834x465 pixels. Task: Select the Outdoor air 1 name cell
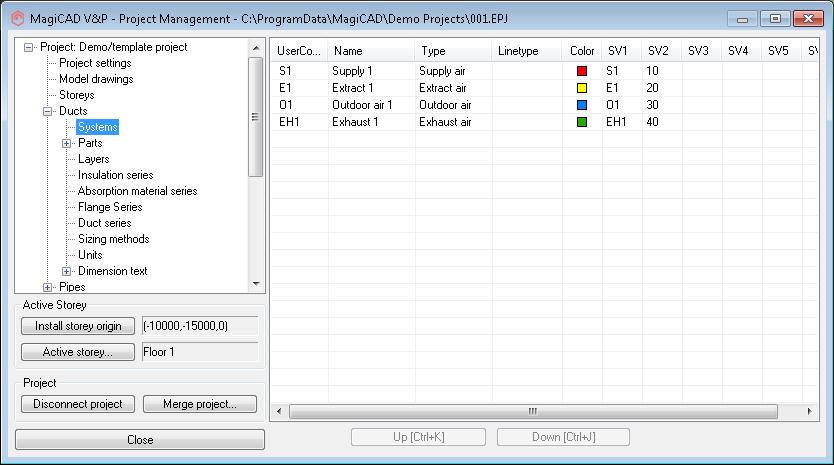(371, 105)
